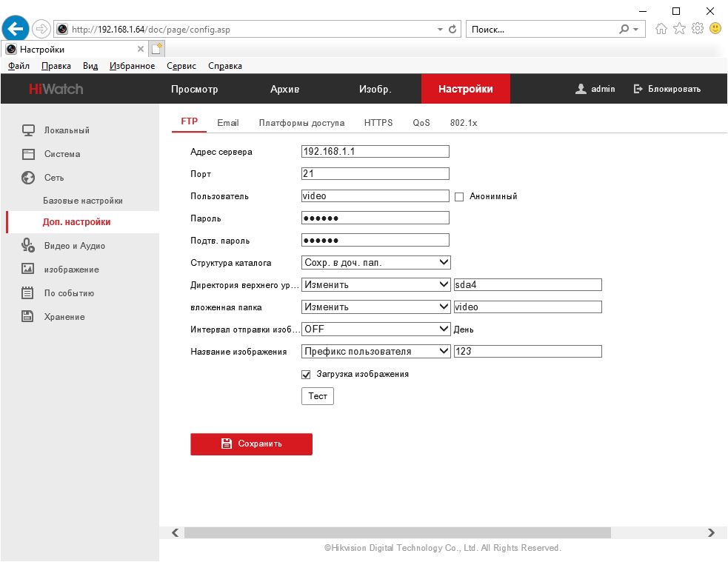The width and height of the screenshot is (728, 562).
Task: Click the Система window icon in sidebar
Action: tap(28, 154)
